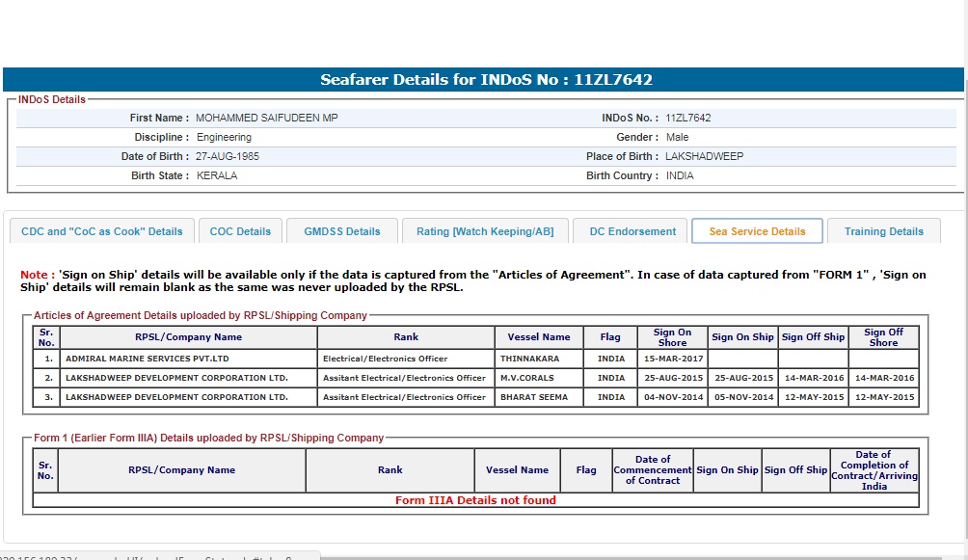The height and width of the screenshot is (560, 968).
Task: Click the Sea Service Details tab
Action: tap(757, 231)
